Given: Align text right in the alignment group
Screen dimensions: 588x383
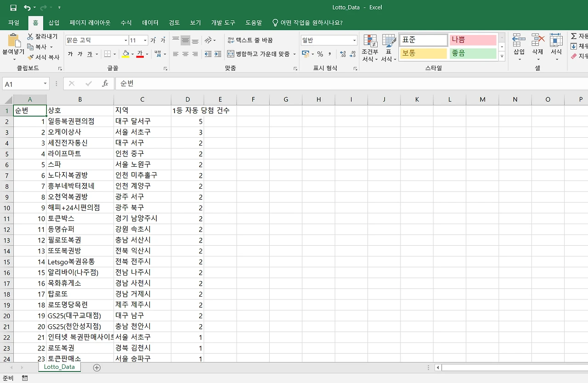Looking at the screenshot, I should 195,54.
